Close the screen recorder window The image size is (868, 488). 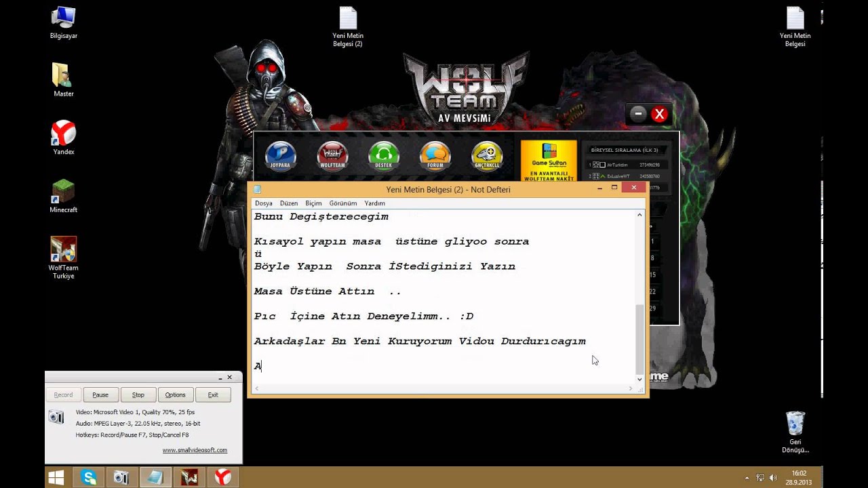[229, 378]
